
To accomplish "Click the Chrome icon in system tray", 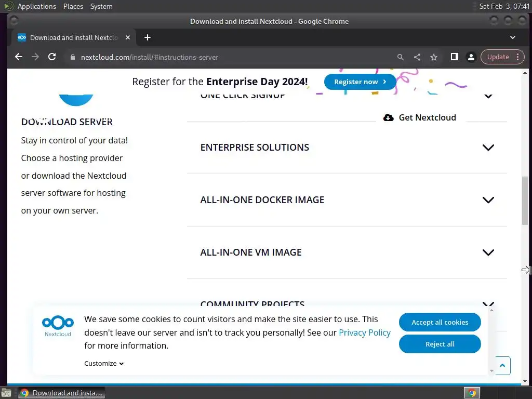I will point(472,393).
